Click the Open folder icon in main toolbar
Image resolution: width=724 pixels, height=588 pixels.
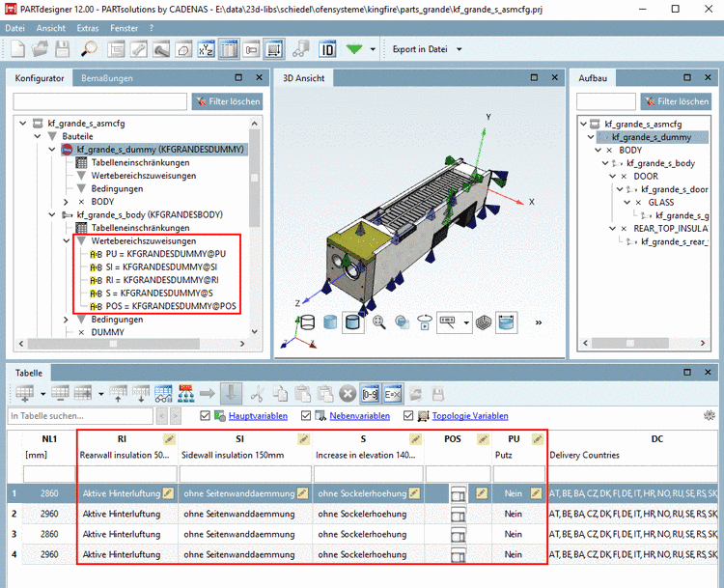[x=40, y=49]
